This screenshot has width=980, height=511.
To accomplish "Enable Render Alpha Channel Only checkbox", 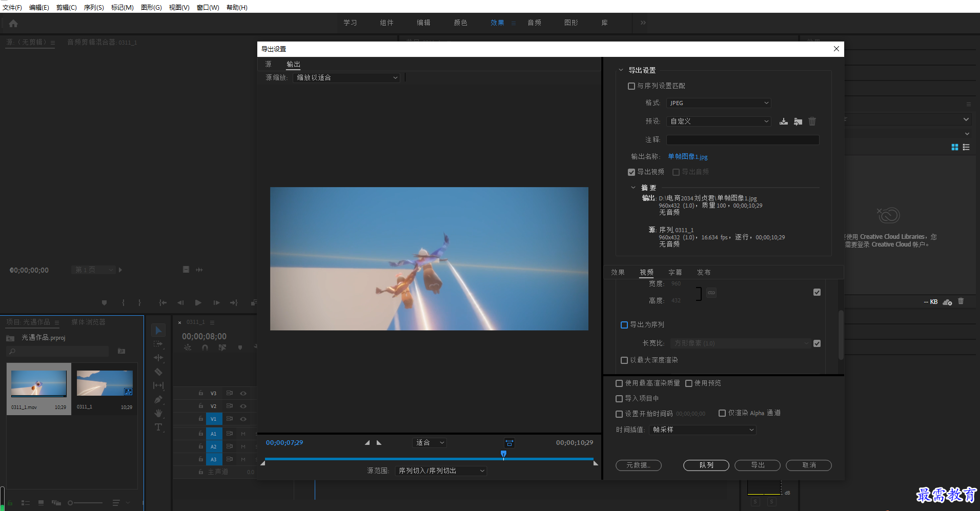I will pos(722,413).
